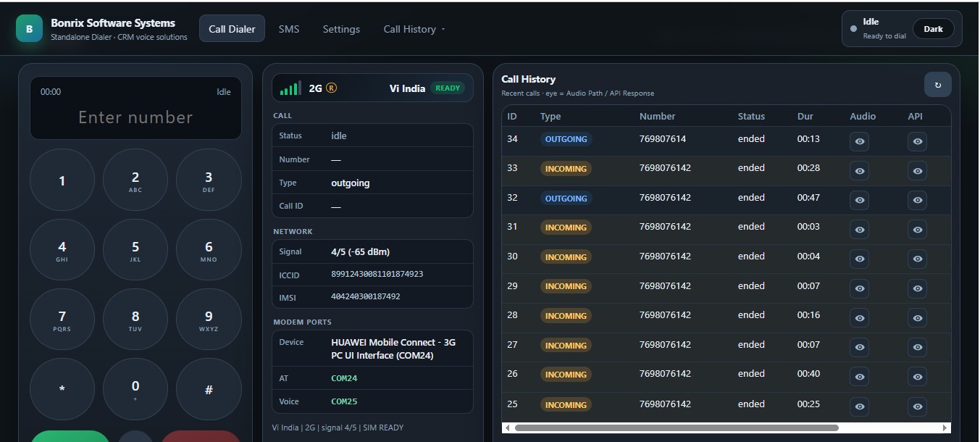Click the horizontal scrollbar thumb in Call History
This screenshot has height=442, width=980.
(x=676, y=428)
